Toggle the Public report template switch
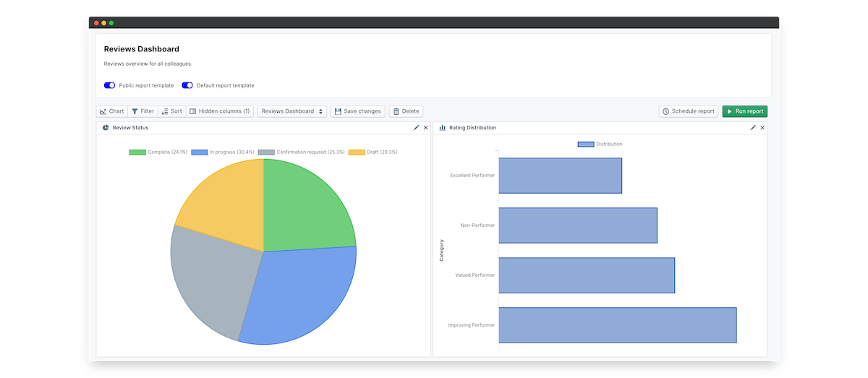This screenshot has height=378, width=868. pos(110,85)
